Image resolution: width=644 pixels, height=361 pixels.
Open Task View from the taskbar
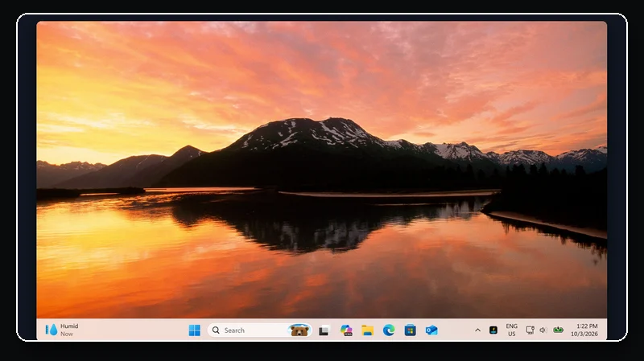point(324,330)
